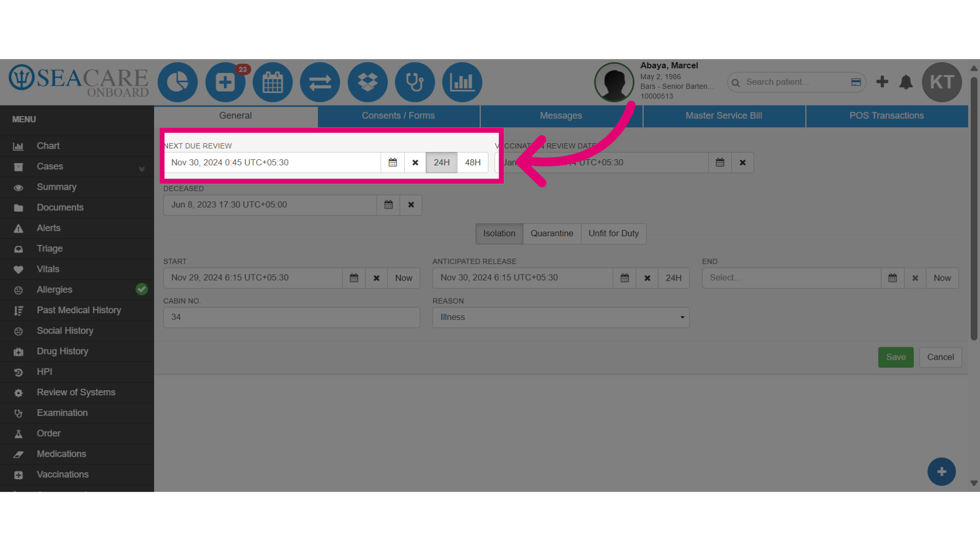Clear the Anticipated Release date
Screen dimensions: 980x551
(647, 278)
